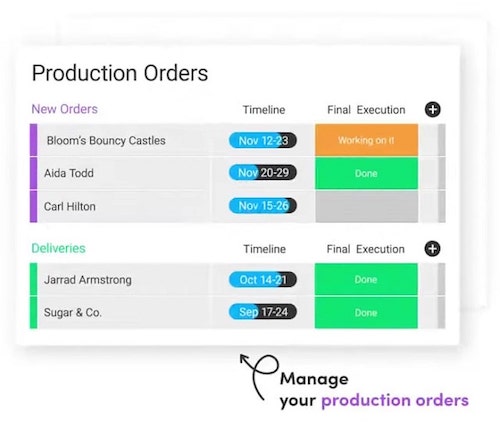Open Nov 15-26 timeline for Carl Hilton
The image size is (500, 428).
pyautogui.click(x=263, y=206)
